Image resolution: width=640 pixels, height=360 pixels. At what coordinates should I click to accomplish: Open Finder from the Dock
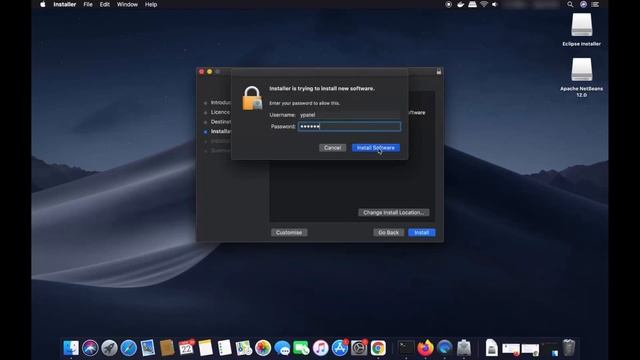point(71,348)
